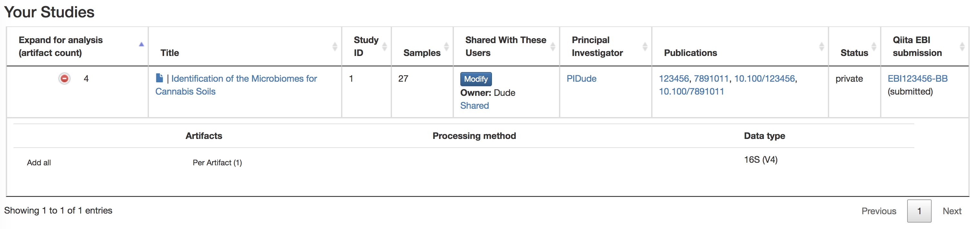This screenshot has width=980, height=229.
Task: Go to the Next page
Action: click(951, 211)
